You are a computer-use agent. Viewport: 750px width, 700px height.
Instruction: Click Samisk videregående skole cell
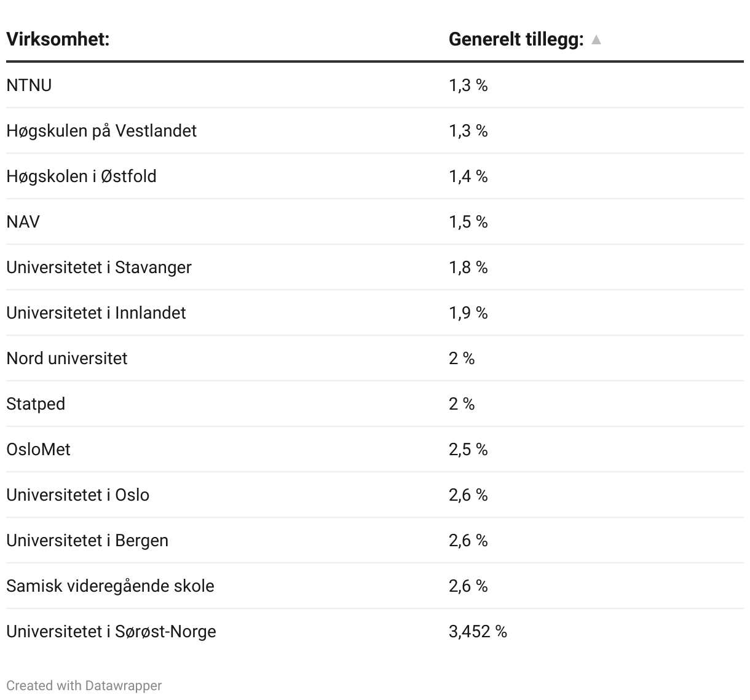pos(110,586)
